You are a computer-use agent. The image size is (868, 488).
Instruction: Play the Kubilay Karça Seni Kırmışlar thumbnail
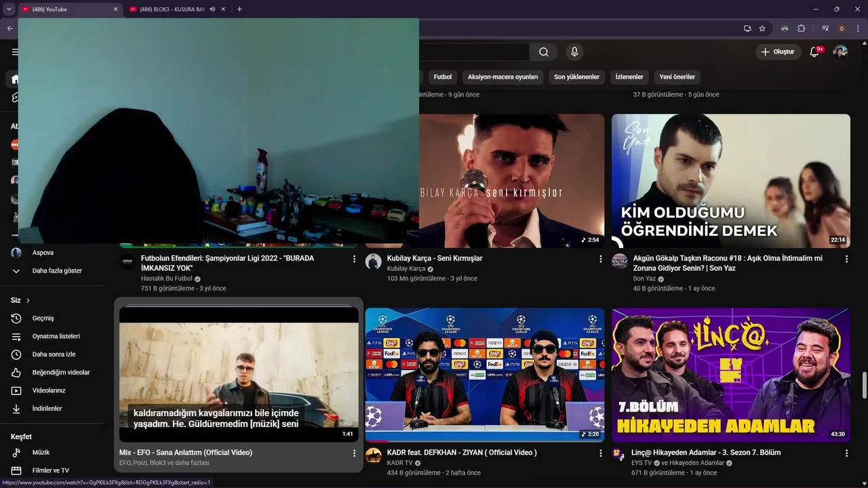[511, 181]
